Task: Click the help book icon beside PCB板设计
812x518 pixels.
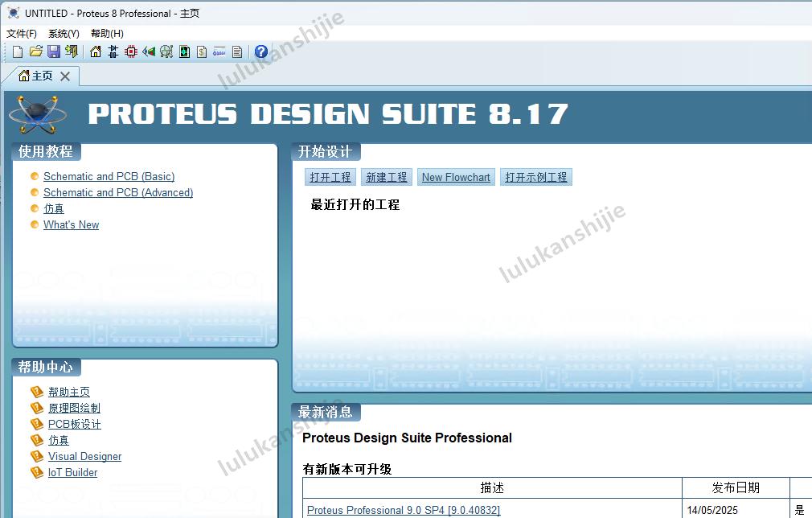Action: (x=37, y=424)
